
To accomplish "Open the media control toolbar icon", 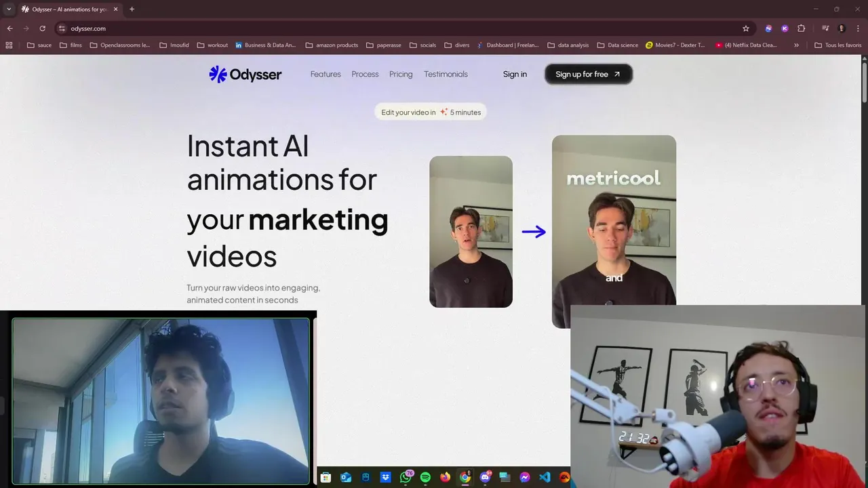I will tap(825, 28).
